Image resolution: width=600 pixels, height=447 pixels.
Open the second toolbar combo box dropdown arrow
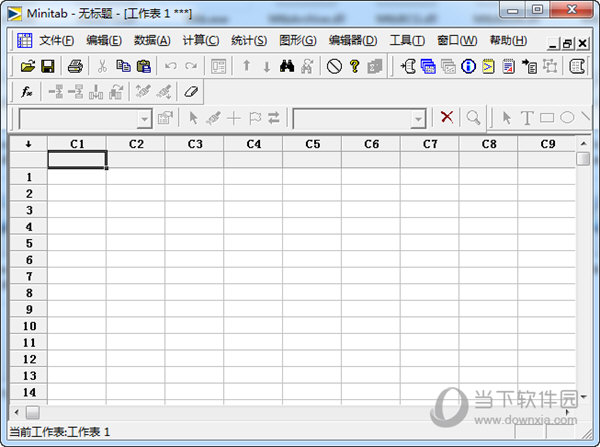418,119
